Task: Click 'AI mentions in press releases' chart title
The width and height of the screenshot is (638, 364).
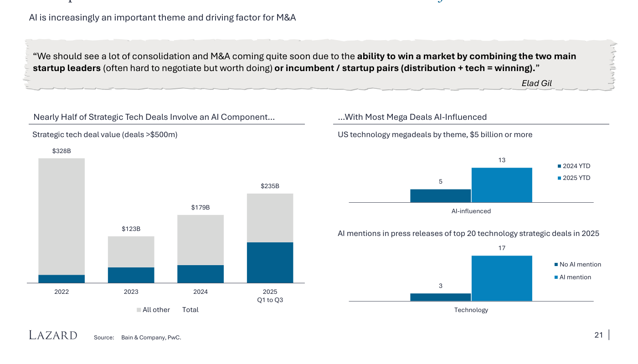Action: coord(468,234)
